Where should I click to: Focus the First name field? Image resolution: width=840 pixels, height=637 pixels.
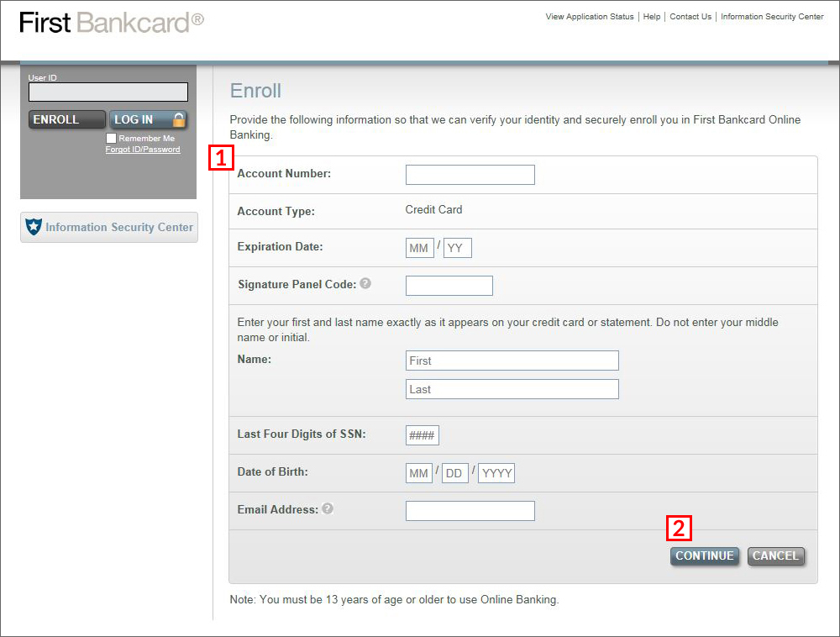(x=512, y=361)
